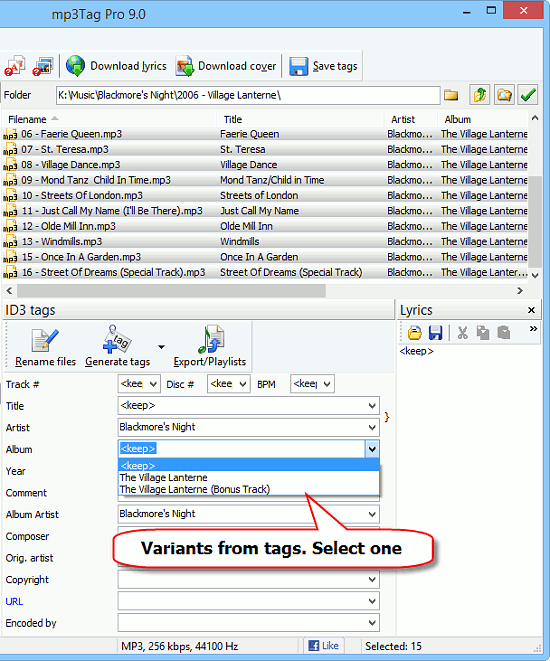Click the curly brace beside Title and Artist
The image size is (550, 661).
pos(386,417)
